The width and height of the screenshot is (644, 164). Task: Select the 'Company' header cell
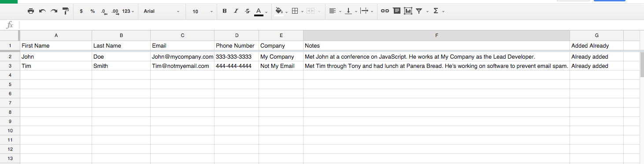(281, 45)
